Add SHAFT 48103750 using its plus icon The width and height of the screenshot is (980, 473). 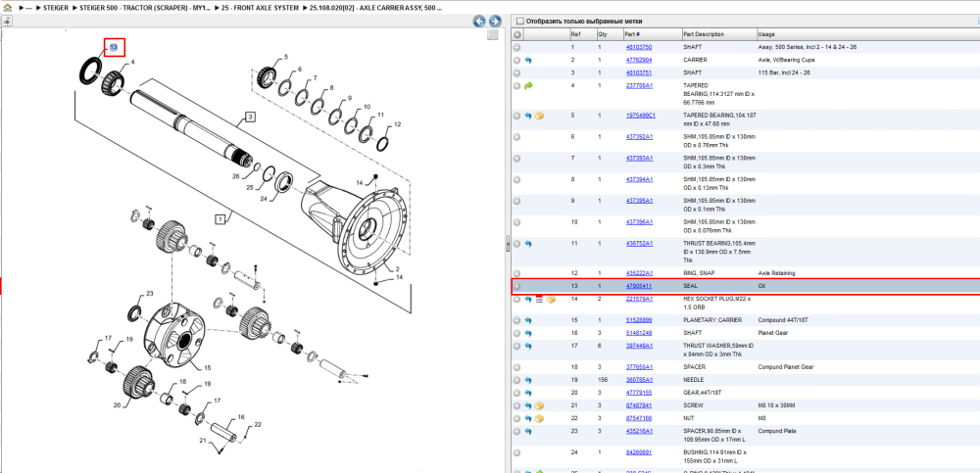click(x=516, y=47)
